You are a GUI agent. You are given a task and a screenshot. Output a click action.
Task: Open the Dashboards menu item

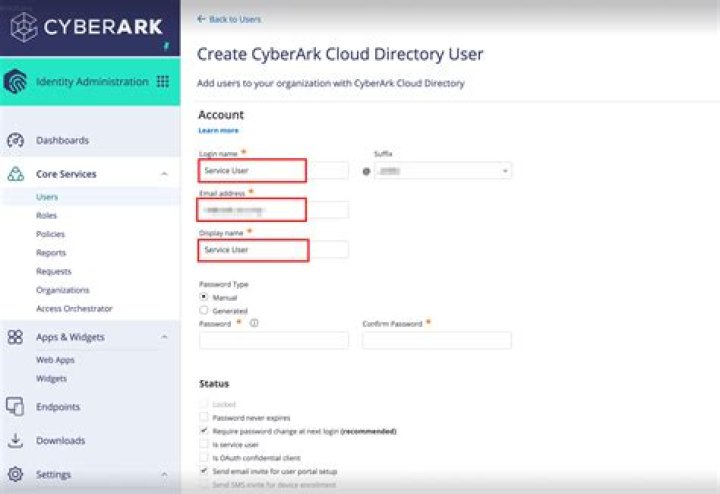[x=62, y=140]
